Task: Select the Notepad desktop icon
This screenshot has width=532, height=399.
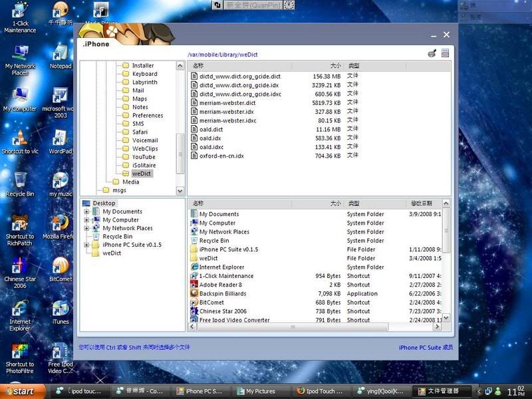Action: click(61, 57)
